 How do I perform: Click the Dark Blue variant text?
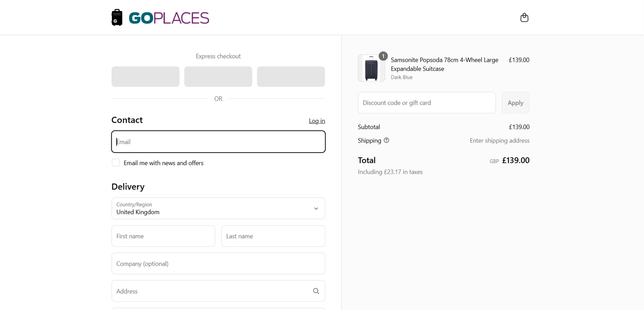401,77
